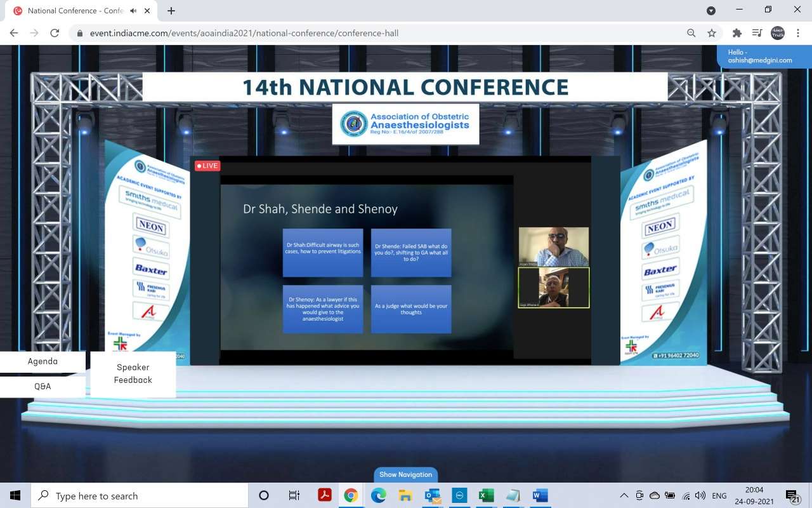Viewport: 812px width, 508px height.
Task: Reload the conference page
Action: (55, 33)
